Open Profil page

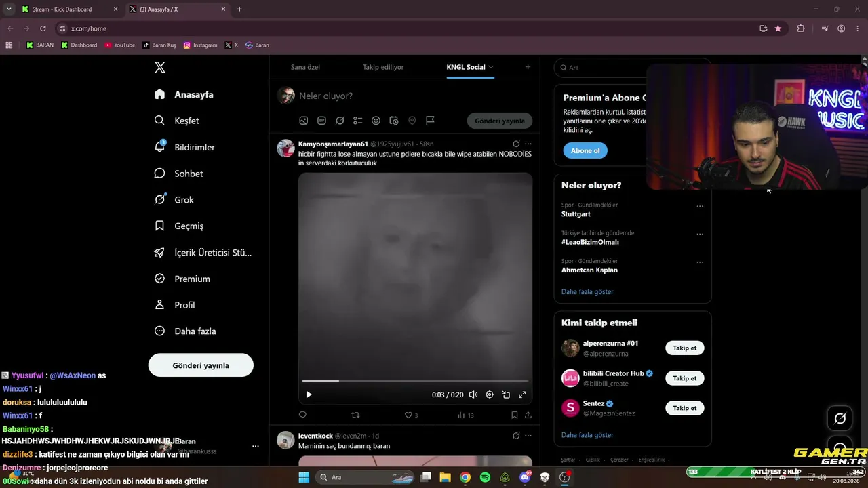coord(174,305)
